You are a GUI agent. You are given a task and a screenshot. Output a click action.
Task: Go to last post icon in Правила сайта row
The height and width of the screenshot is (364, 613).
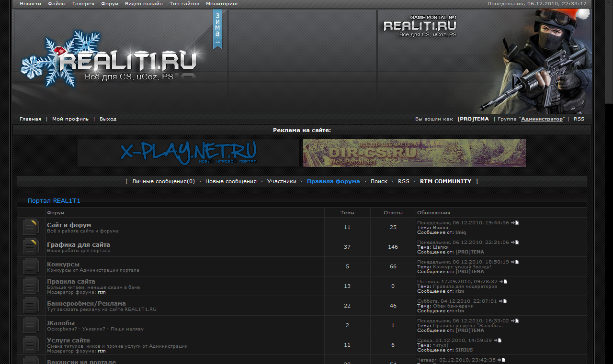pyautogui.click(x=503, y=282)
